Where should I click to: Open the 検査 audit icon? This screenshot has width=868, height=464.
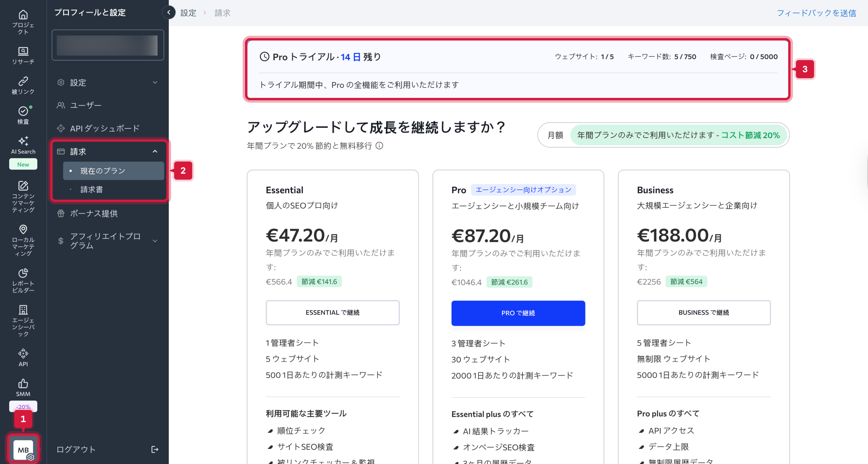[23, 111]
